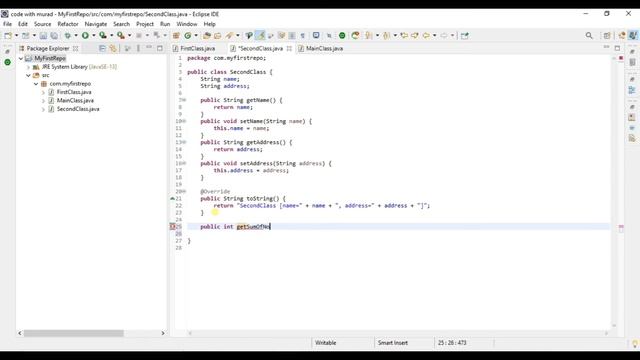Open the New file dropdown arrow
Viewport: 640px width, 360px height.
click(16, 36)
